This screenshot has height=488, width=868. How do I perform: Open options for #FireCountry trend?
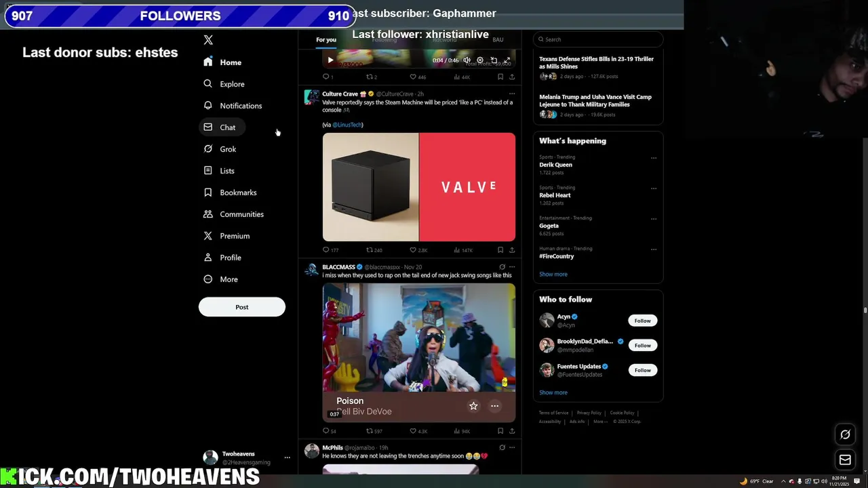click(x=654, y=249)
